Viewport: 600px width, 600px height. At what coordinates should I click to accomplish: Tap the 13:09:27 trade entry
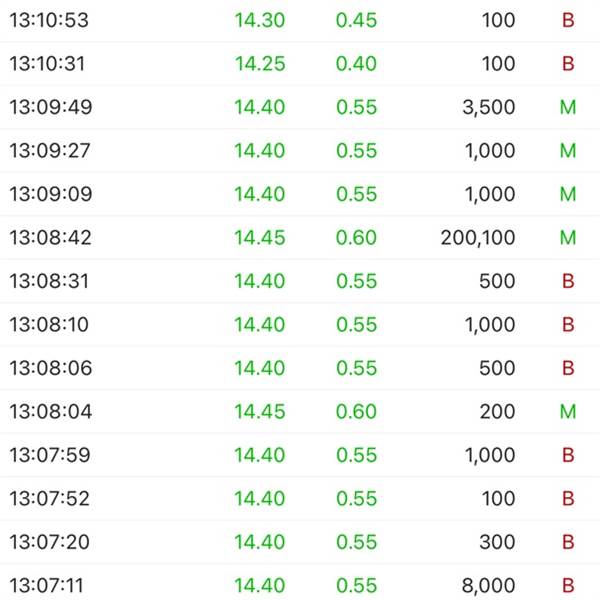tap(300, 150)
